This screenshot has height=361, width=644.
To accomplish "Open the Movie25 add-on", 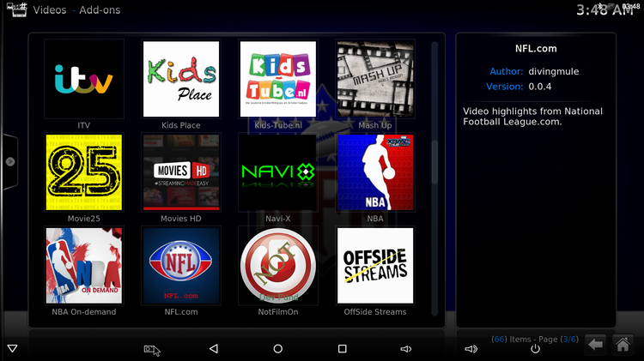I will (84, 173).
